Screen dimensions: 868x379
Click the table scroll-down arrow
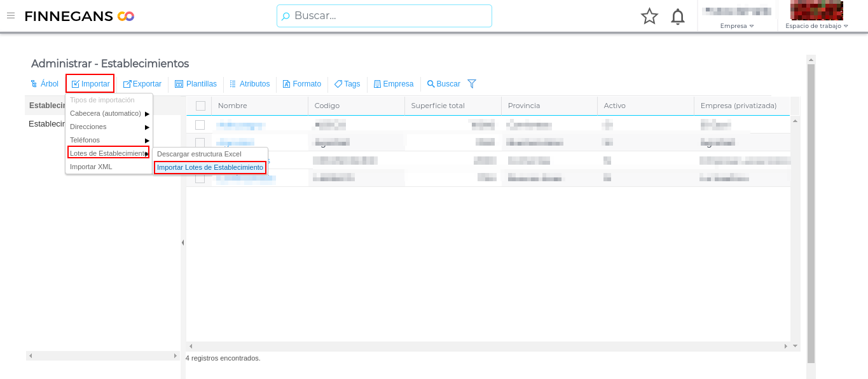click(795, 346)
